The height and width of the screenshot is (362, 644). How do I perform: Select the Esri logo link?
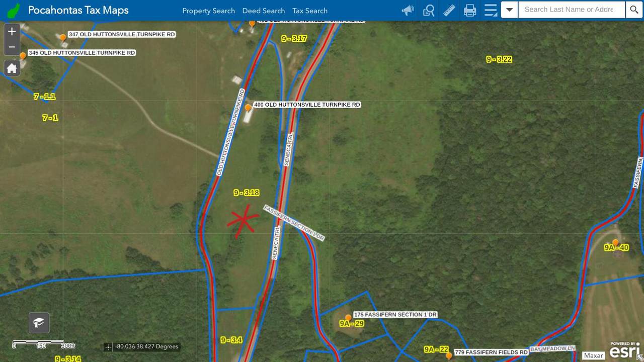tap(625, 350)
